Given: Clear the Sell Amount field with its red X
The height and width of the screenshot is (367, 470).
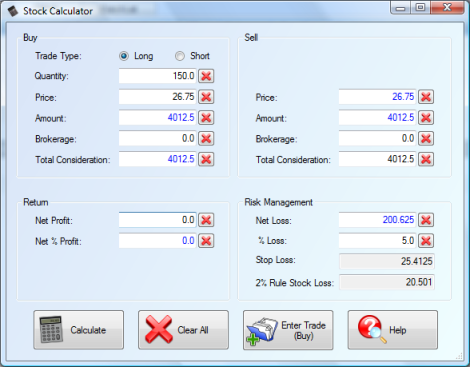Looking at the screenshot, I should (x=426, y=118).
